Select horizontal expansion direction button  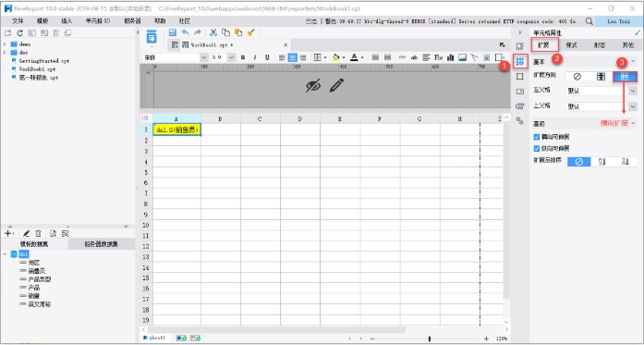625,77
